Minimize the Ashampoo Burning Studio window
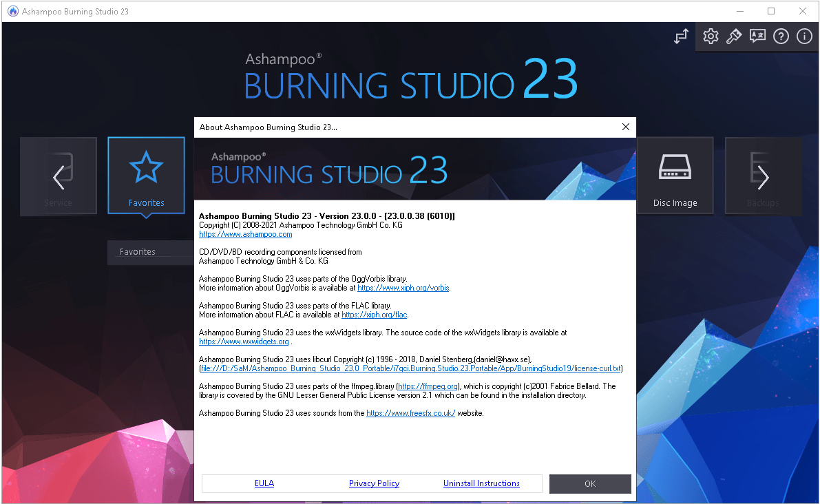Screen dimensions: 820x504 click(x=740, y=11)
